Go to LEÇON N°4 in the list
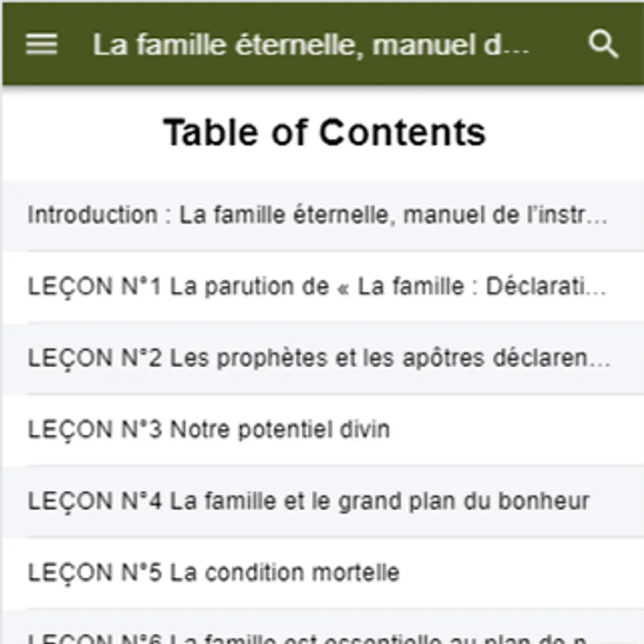This screenshot has width=644, height=644. tap(308, 502)
